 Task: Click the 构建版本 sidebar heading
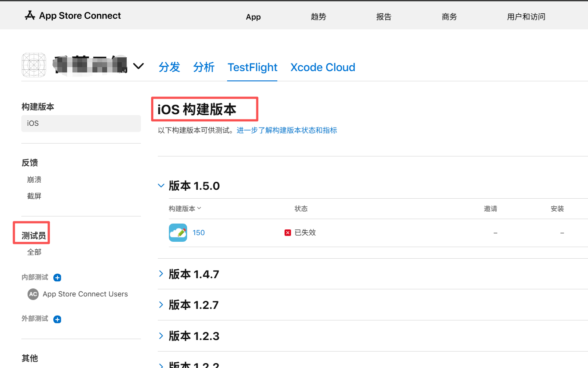click(38, 107)
